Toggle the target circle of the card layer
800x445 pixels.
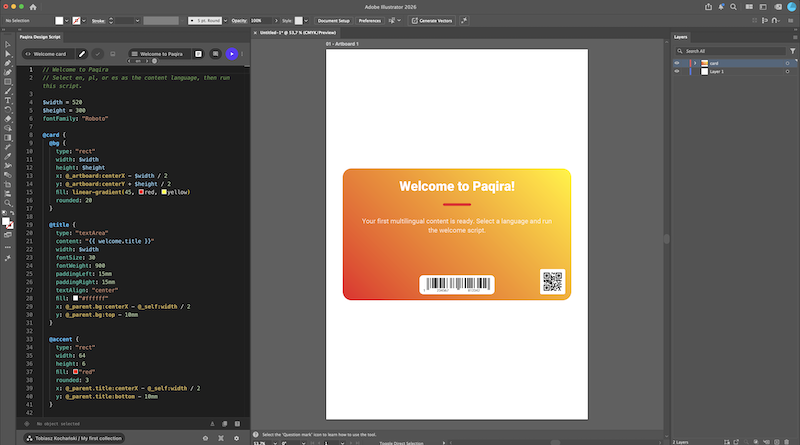coord(787,63)
